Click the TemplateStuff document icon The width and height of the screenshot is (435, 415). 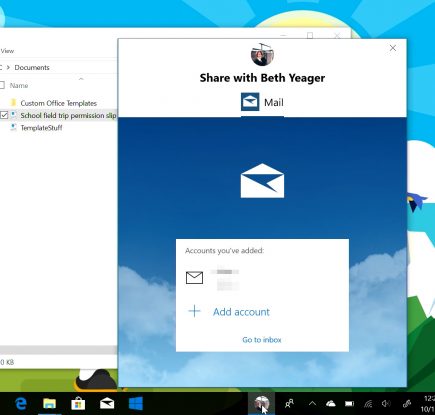point(13,127)
